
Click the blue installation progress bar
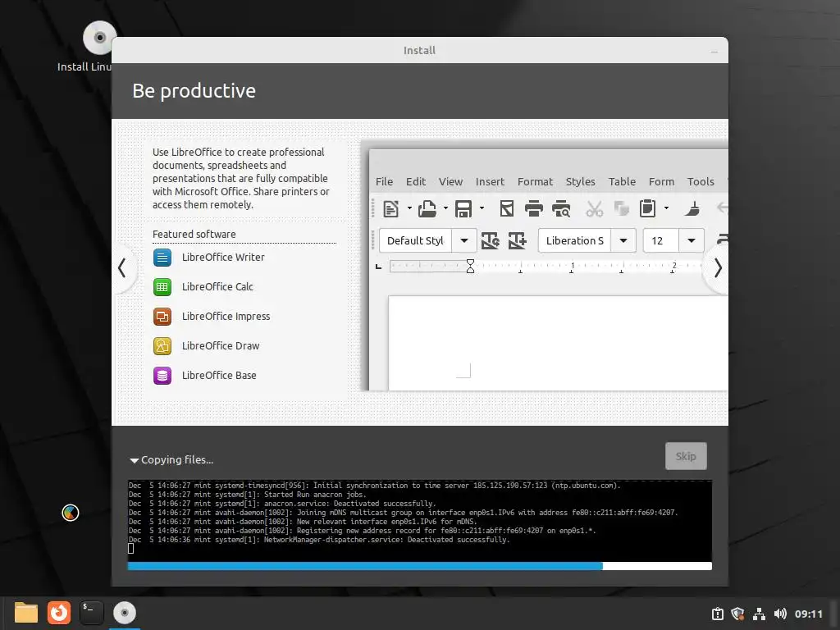pyautogui.click(x=419, y=566)
